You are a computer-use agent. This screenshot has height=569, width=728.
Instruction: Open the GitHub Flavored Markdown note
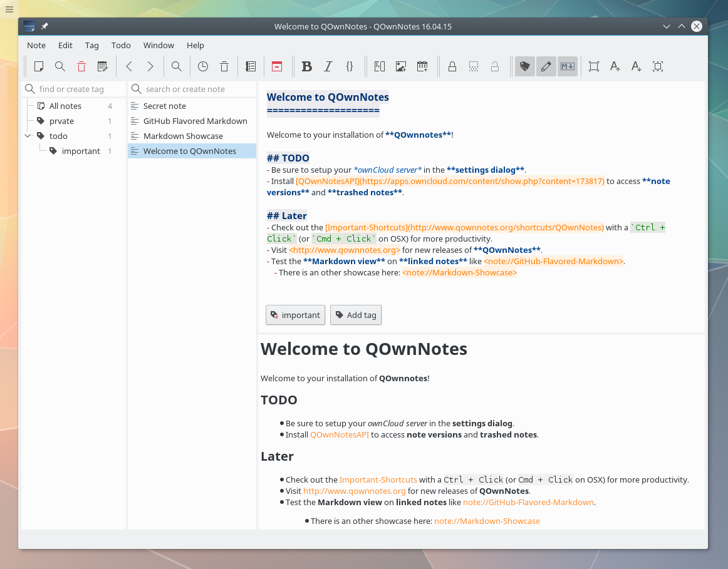[192, 121]
